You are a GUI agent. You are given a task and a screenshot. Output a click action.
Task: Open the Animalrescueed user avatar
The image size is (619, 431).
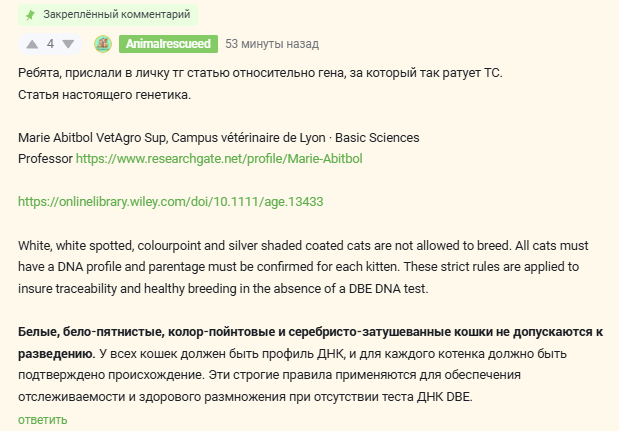pyautogui.click(x=102, y=44)
